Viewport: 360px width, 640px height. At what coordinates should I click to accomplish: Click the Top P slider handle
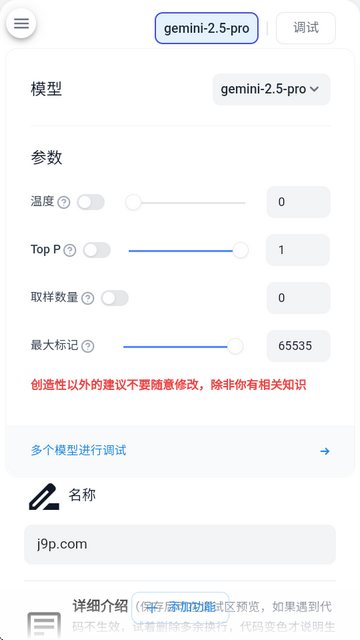pos(240,250)
